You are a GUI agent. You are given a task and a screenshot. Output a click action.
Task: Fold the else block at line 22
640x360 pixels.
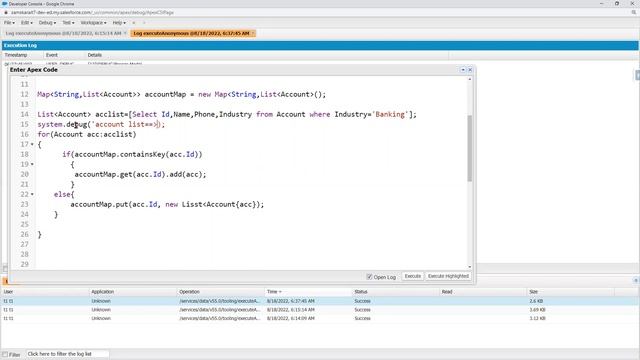click(x=32, y=194)
